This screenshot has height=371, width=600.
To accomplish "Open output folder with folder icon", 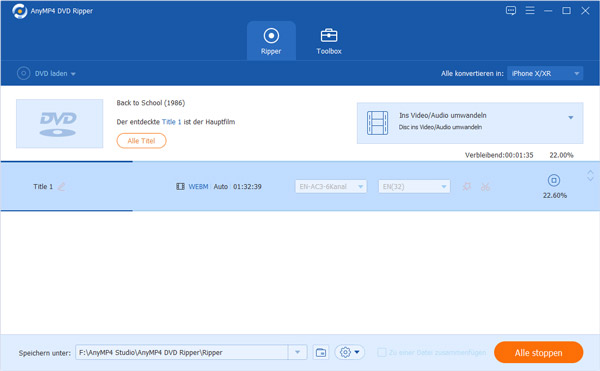I will pos(321,352).
